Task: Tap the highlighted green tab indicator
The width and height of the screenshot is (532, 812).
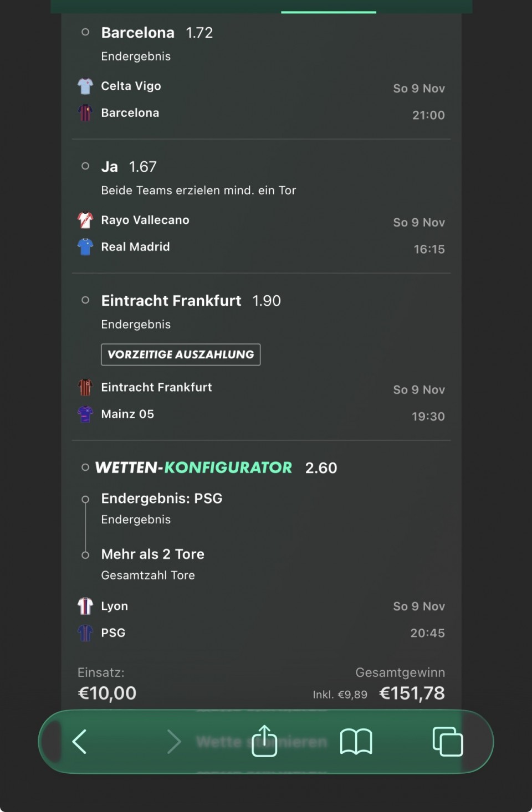Action: point(329,12)
